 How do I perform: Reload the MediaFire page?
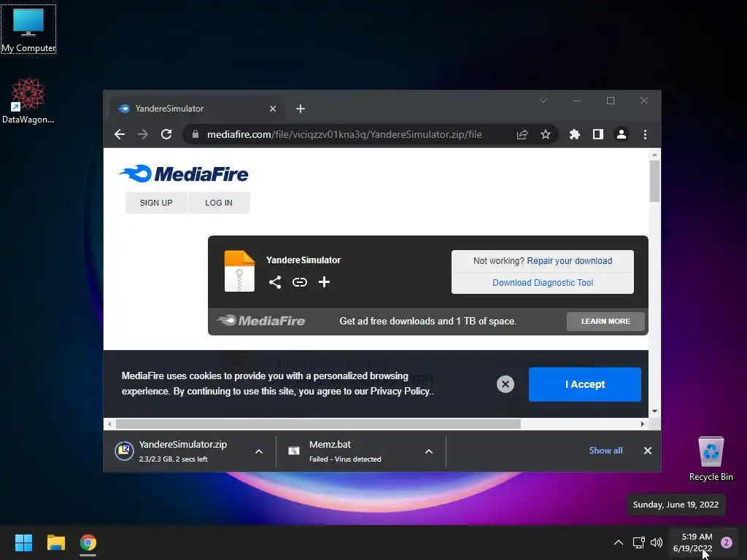(166, 134)
